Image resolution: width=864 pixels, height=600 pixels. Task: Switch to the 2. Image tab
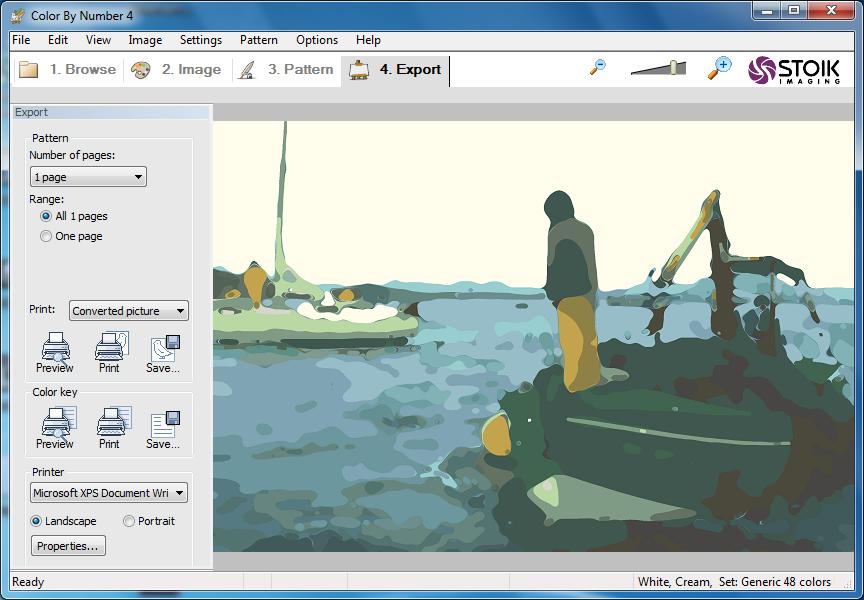[176, 69]
